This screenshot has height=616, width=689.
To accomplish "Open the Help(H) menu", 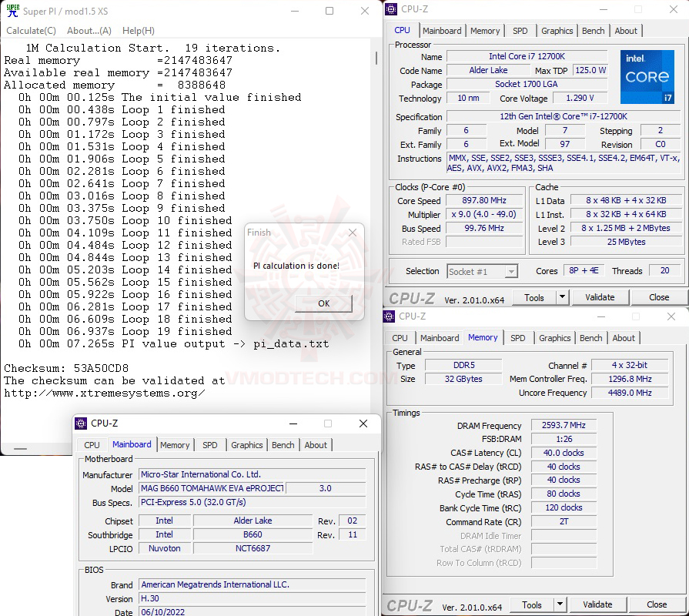I will [x=139, y=31].
